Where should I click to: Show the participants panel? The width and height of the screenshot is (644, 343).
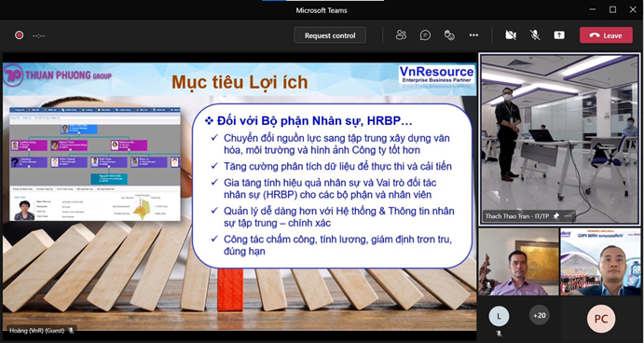point(401,35)
